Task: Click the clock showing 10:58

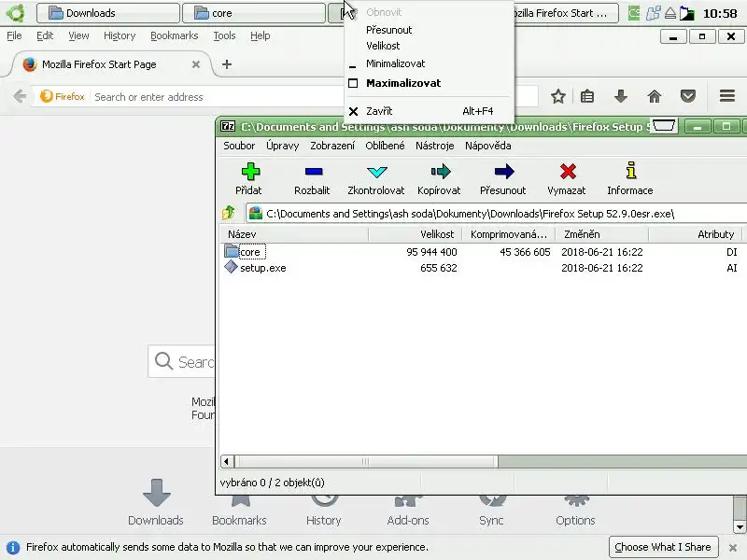Action: pyautogui.click(x=720, y=13)
